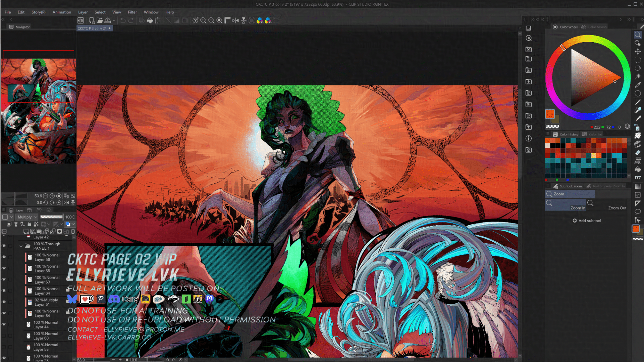
Task: Open the File menu
Action: pos(8,12)
